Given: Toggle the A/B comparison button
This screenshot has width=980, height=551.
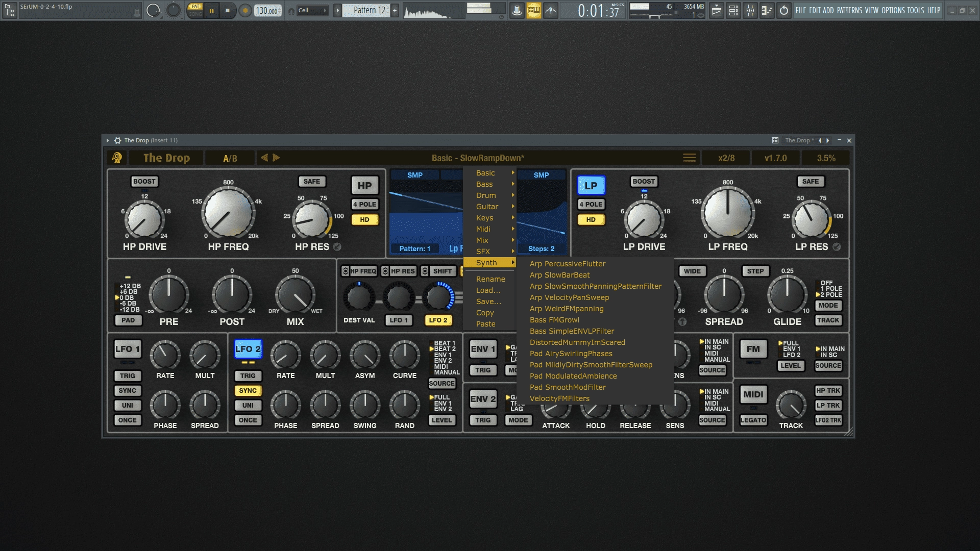Looking at the screenshot, I should click(x=230, y=158).
